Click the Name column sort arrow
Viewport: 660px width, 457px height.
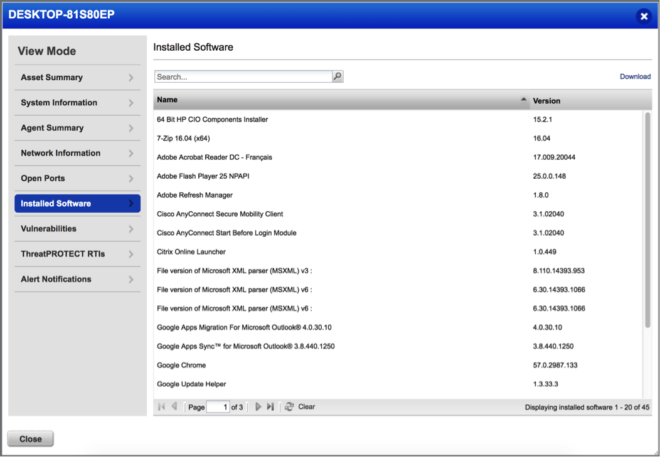coord(523,99)
